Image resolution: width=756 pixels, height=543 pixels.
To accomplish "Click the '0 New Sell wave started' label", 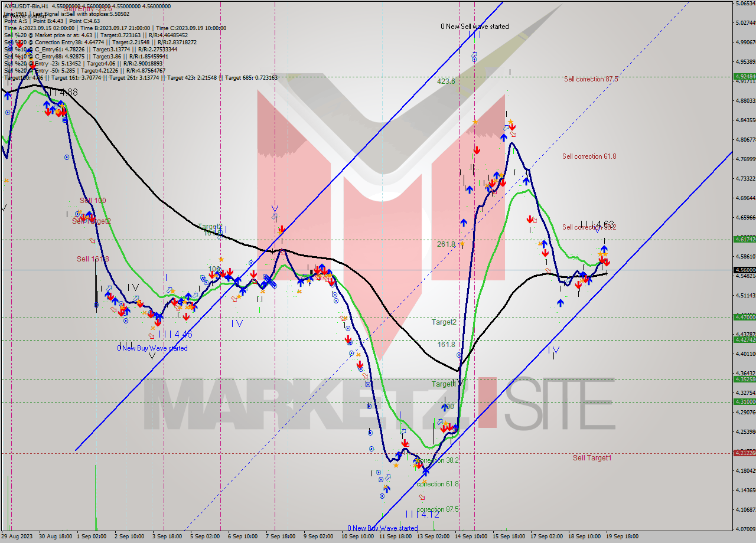I will point(475,27).
